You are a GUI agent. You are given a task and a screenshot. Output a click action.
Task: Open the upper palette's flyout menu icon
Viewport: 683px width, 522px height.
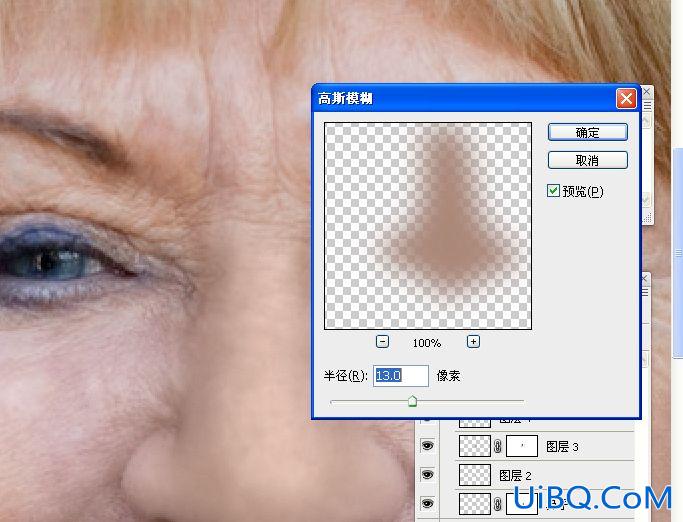647,106
